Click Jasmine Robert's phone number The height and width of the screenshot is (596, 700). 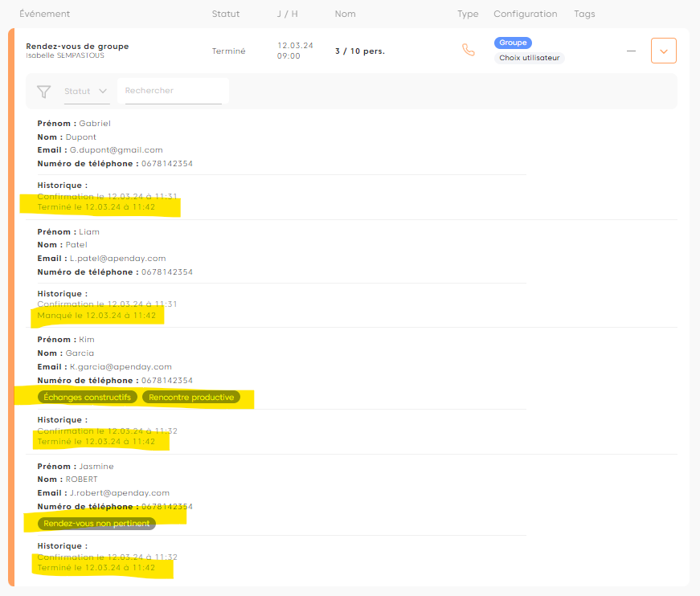tap(166, 507)
